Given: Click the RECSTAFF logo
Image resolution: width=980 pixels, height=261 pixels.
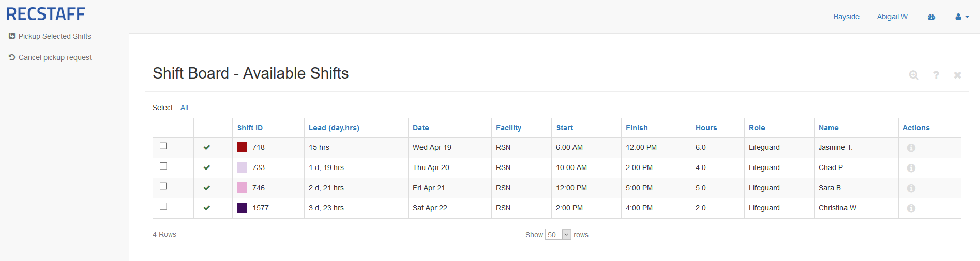Looking at the screenshot, I should click(46, 14).
